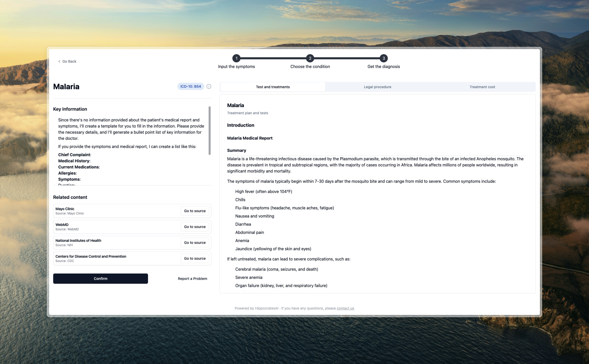This screenshot has width=589, height=364.
Task: Select step 3 circle Get the diagnosis
Action: click(383, 58)
